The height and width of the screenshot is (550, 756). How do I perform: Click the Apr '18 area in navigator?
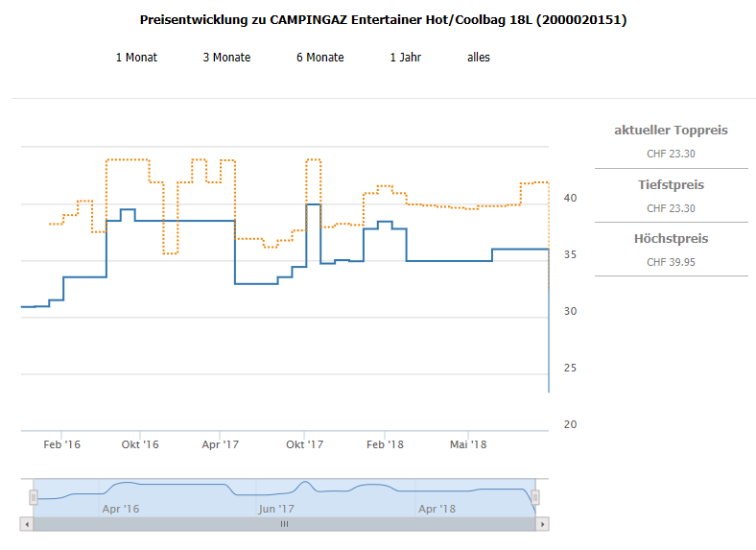[437, 509]
